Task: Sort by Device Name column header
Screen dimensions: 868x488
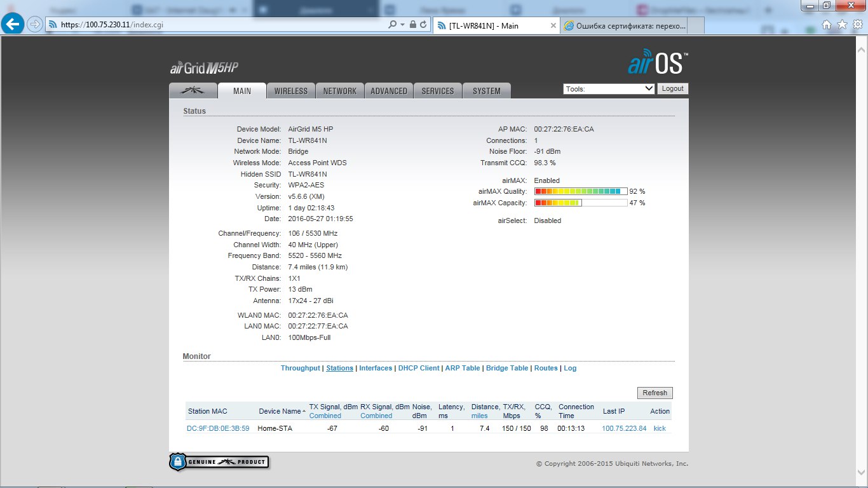Action: pos(280,411)
